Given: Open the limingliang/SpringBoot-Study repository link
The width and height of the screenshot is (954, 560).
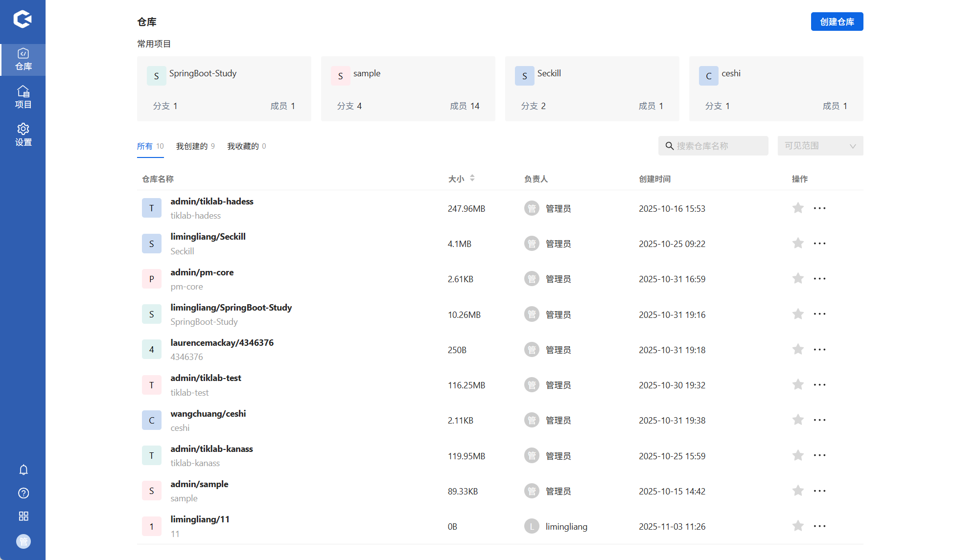Looking at the screenshot, I should point(231,308).
